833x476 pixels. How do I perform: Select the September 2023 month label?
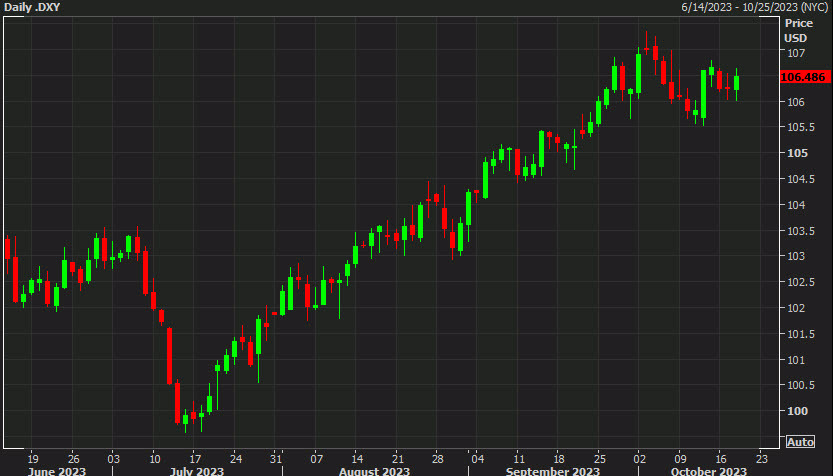pos(553,471)
